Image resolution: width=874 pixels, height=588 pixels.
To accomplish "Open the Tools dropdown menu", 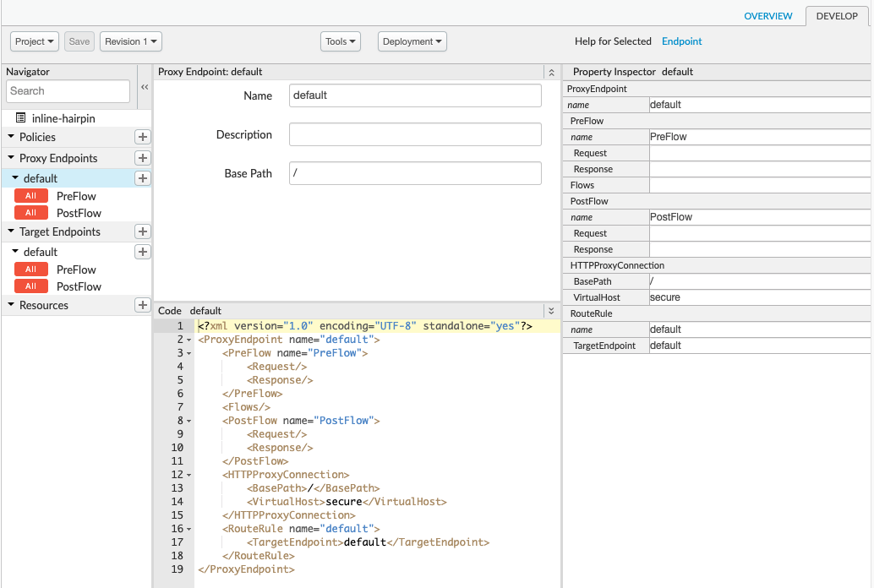I will pyautogui.click(x=341, y=41).
